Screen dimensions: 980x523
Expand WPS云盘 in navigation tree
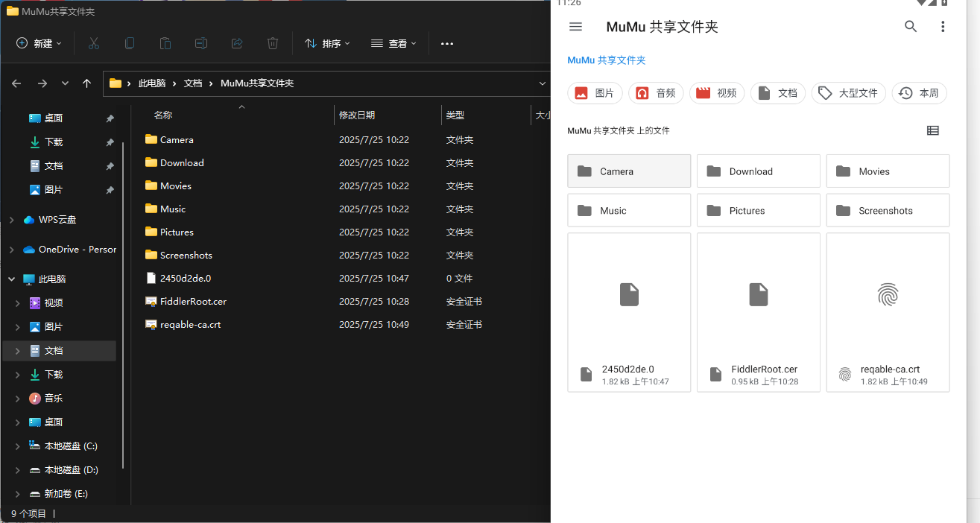coord(11,220)
